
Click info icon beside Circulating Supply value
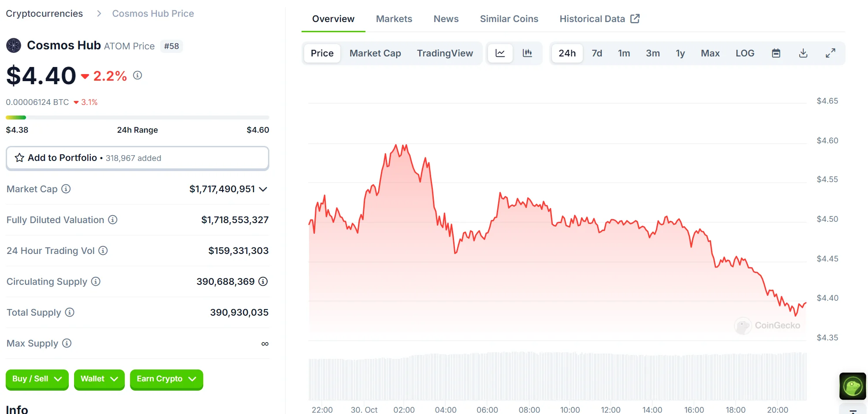(x=263, y=281)
